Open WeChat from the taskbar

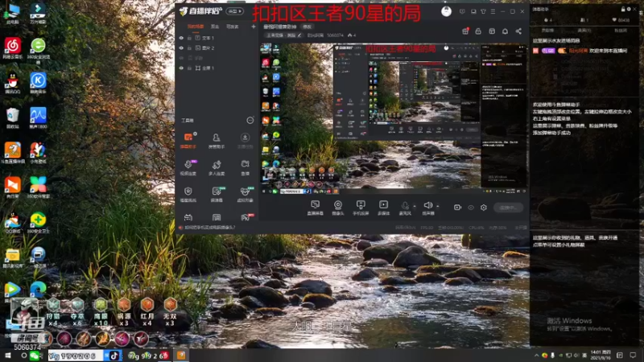35,356
